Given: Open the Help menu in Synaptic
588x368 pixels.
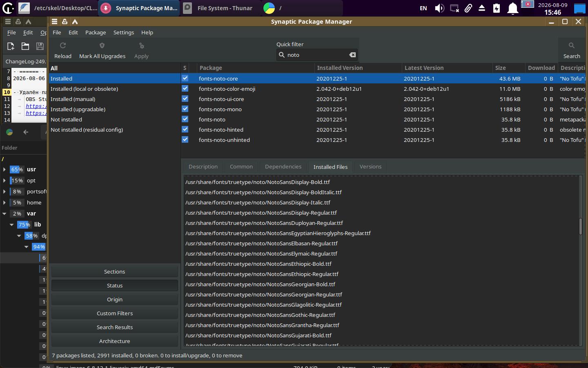Looking at the screenshot, I should pos(147,32).
